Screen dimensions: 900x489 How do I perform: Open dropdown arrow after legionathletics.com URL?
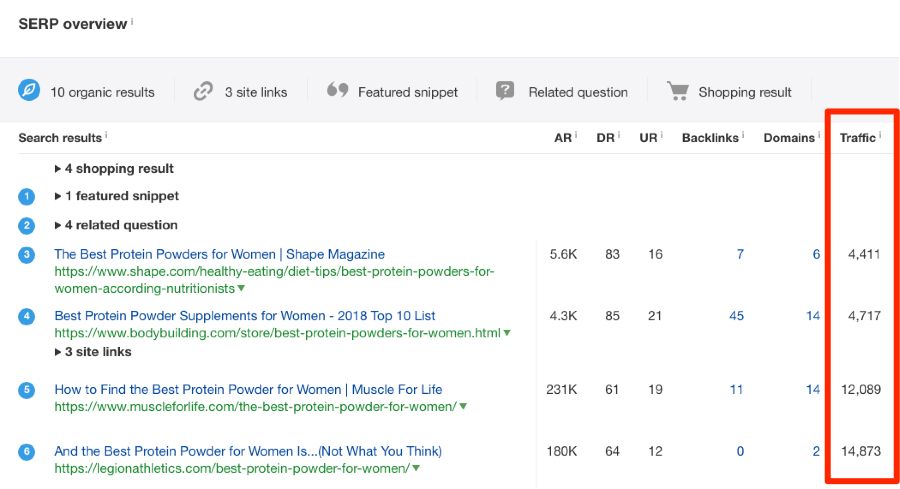coord(415,469)
